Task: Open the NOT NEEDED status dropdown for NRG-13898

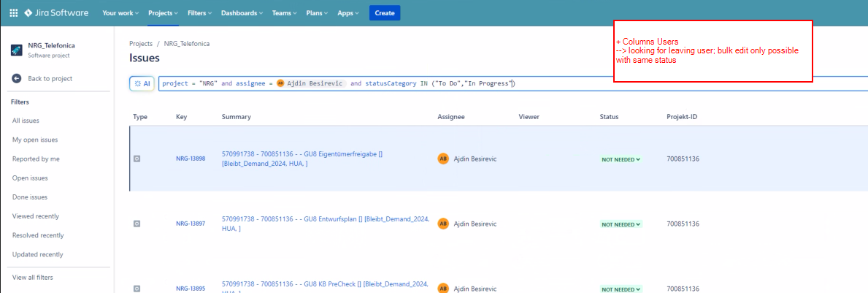Action: click(621, 159)
